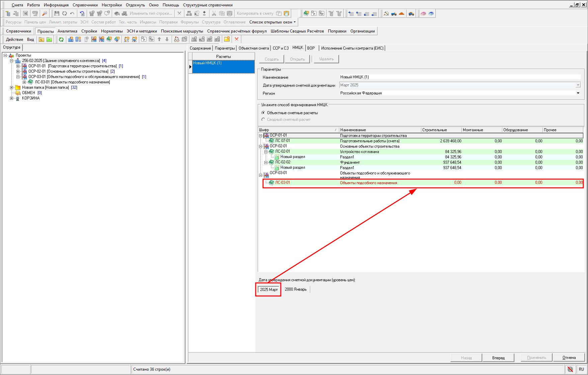Switch to the '2000 Январь' price level

296,289
